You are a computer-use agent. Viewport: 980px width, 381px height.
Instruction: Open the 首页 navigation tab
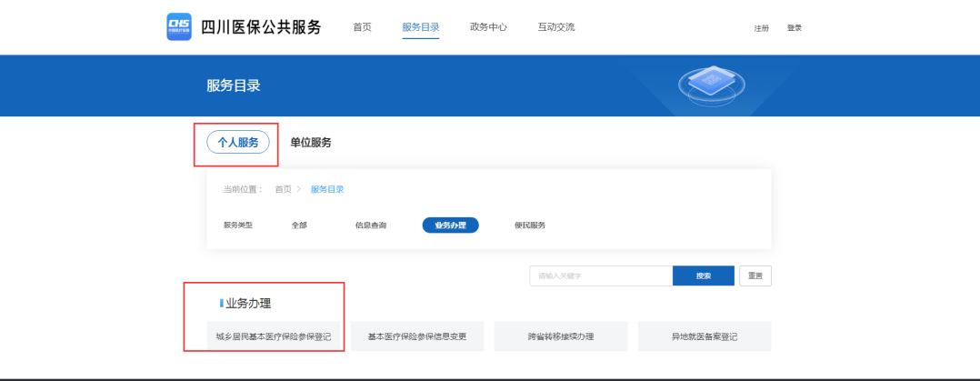coord(362,27)
